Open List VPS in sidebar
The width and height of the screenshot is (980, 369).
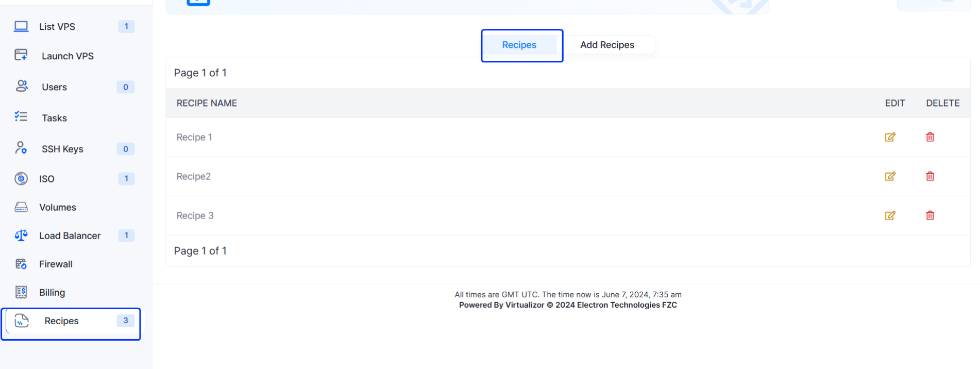[57, 27]
